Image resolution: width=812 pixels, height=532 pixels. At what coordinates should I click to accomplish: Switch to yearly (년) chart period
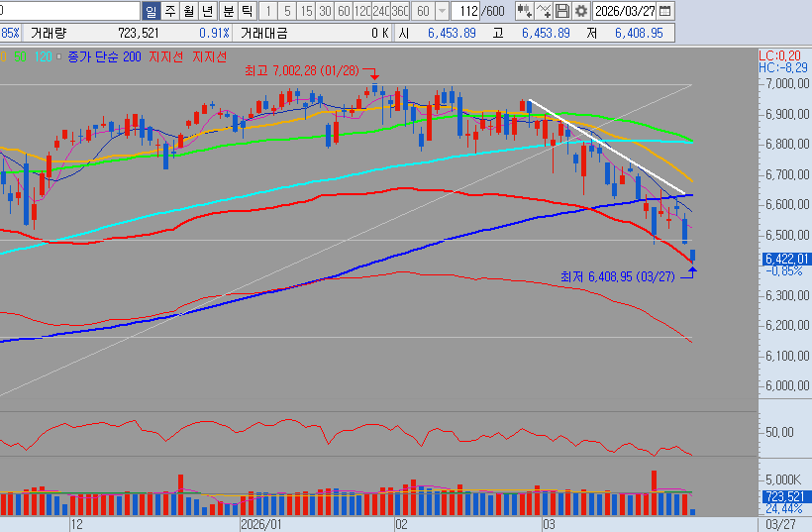coord(208,11)
